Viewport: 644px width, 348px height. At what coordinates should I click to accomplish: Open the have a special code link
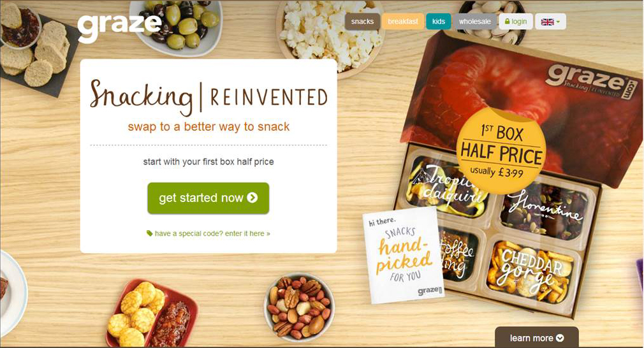point(209,233)
